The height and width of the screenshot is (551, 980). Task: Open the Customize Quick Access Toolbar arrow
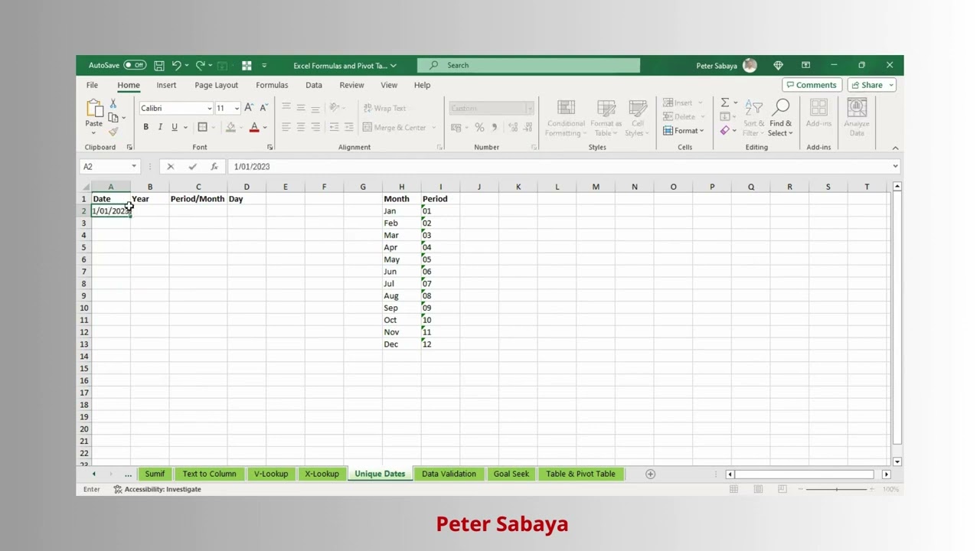point(264,65)
